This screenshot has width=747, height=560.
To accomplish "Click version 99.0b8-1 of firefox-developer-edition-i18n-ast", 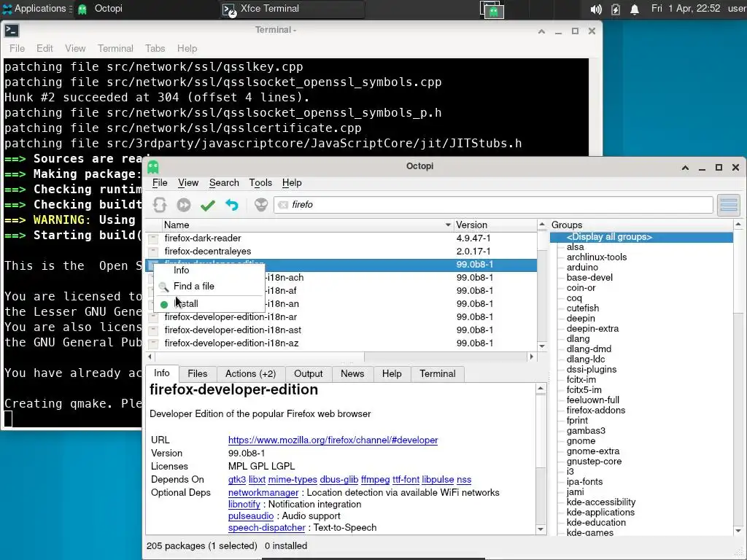I will [474, 330].
